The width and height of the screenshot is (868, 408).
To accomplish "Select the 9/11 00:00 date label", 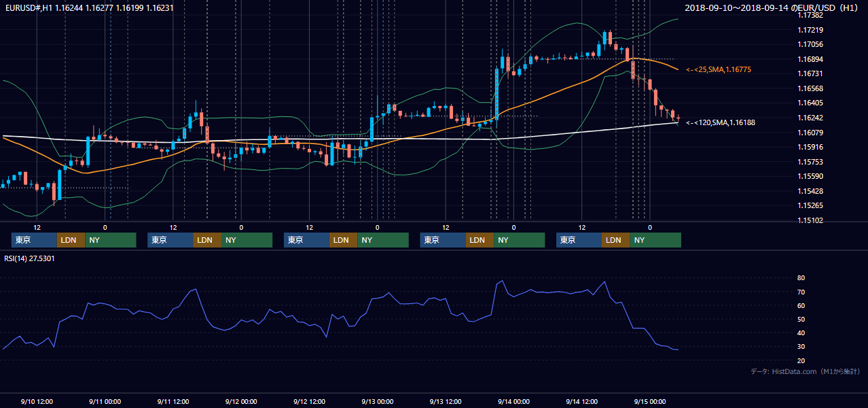I will click(105, 401).
